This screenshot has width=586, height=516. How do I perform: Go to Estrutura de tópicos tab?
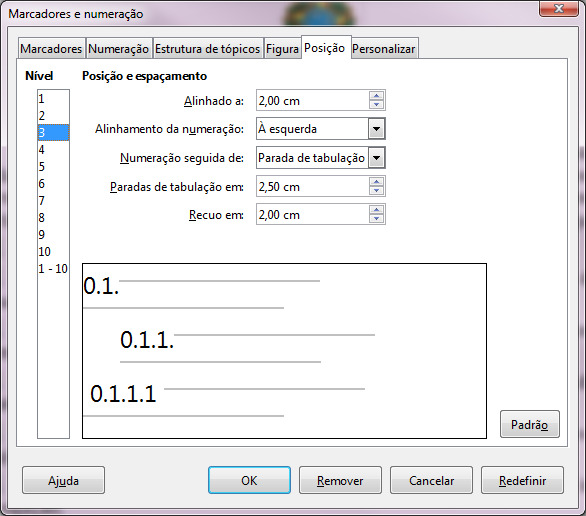coord(207,49)
